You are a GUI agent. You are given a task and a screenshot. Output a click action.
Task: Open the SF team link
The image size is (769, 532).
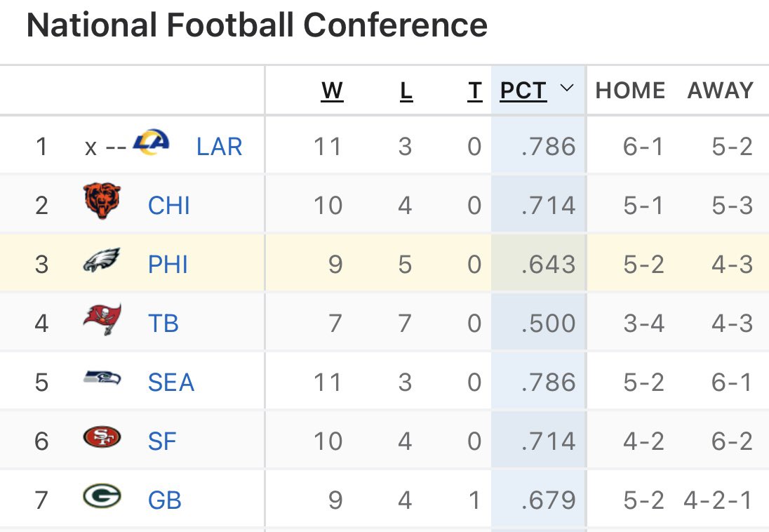pos(162,441)
